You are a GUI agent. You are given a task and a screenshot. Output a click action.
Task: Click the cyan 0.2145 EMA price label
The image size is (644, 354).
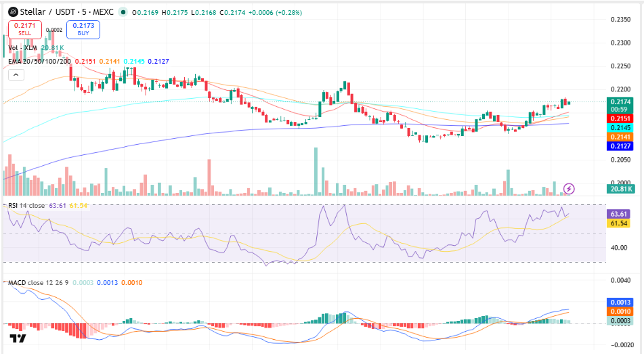click(x=620, y=128)
